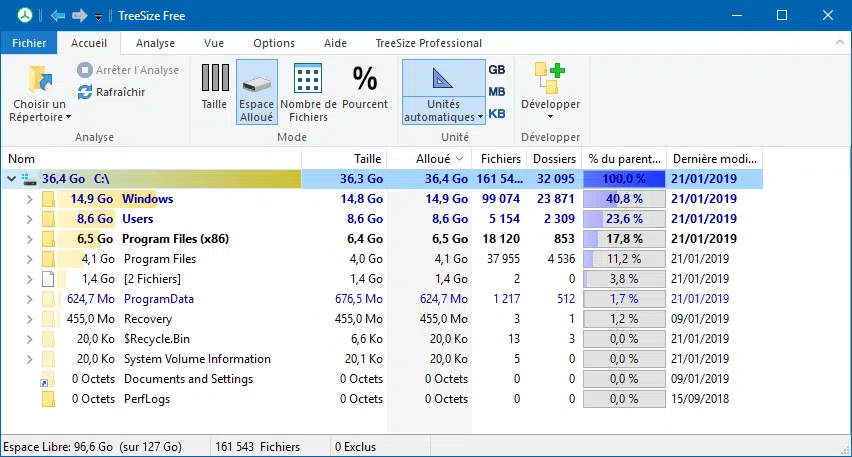Open the Fichier menu
The width and height of the screenshot is (852, 457).
click(x=29, y=43)
